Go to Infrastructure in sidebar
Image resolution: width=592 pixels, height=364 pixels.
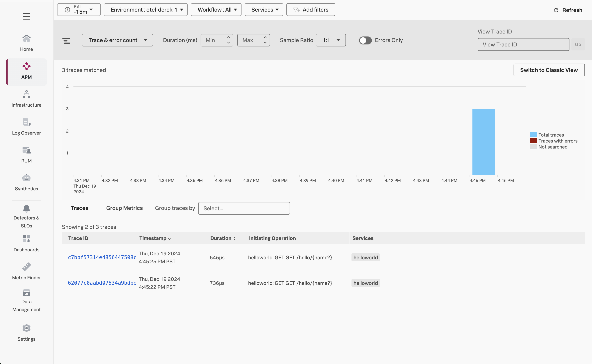tap(26, 98)
